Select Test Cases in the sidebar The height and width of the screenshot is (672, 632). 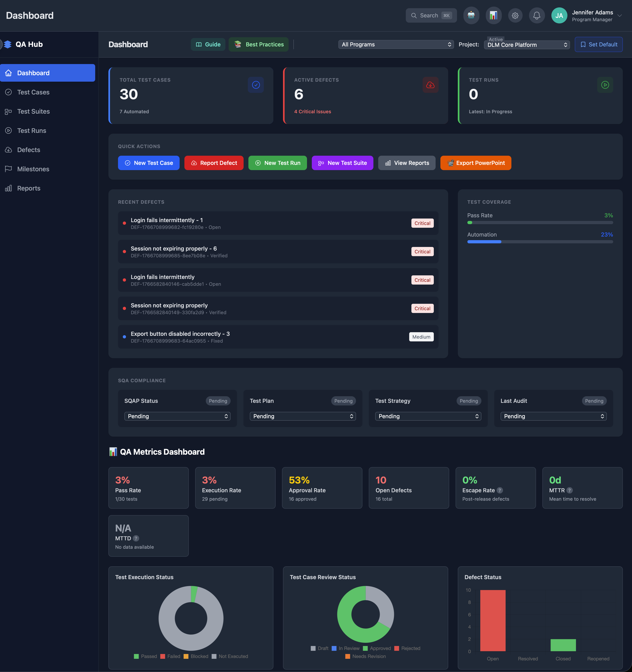point(34,92)
